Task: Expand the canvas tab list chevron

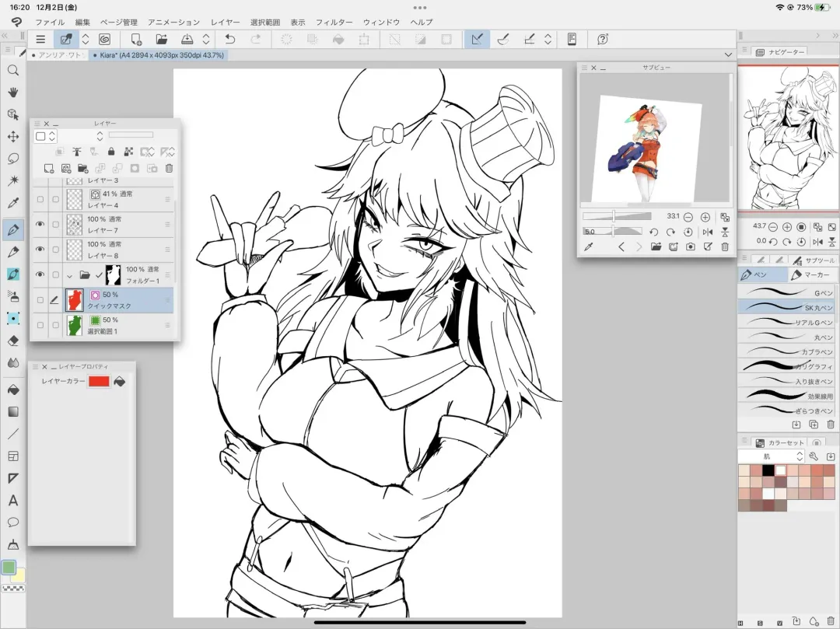Action: click(x=728, y=55)
